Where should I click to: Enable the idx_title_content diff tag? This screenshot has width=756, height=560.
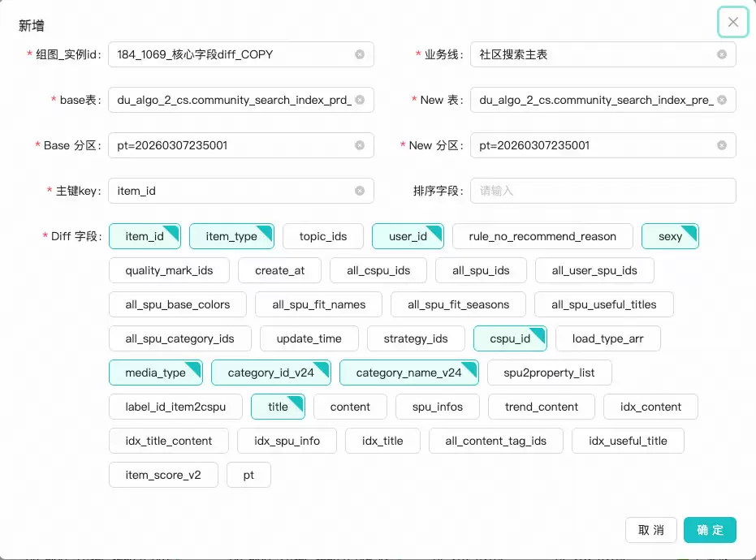coord(169,441)
